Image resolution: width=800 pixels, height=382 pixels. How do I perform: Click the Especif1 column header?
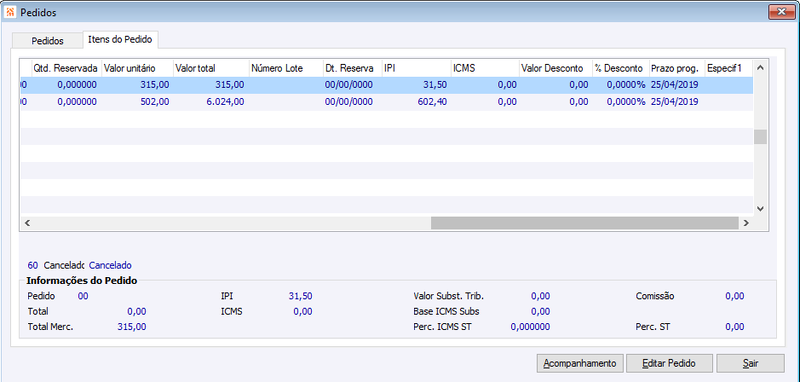point(728,68)
